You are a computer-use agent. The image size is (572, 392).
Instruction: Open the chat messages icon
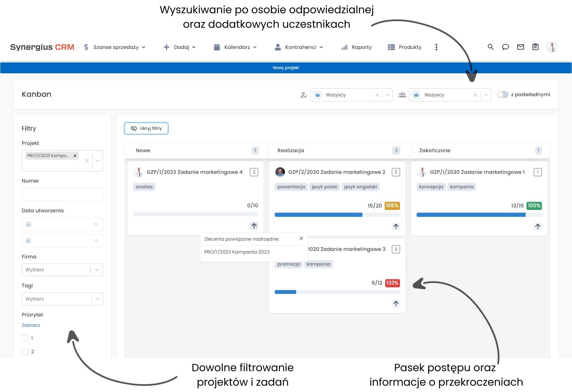pyautogui.click(x=505, y=47)
